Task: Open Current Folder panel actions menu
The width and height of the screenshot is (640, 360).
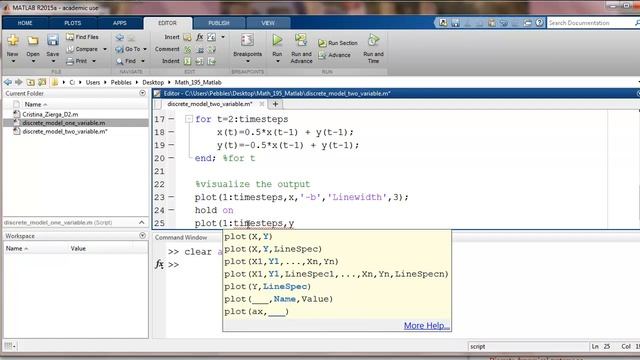Action: (x=142, y=93)
